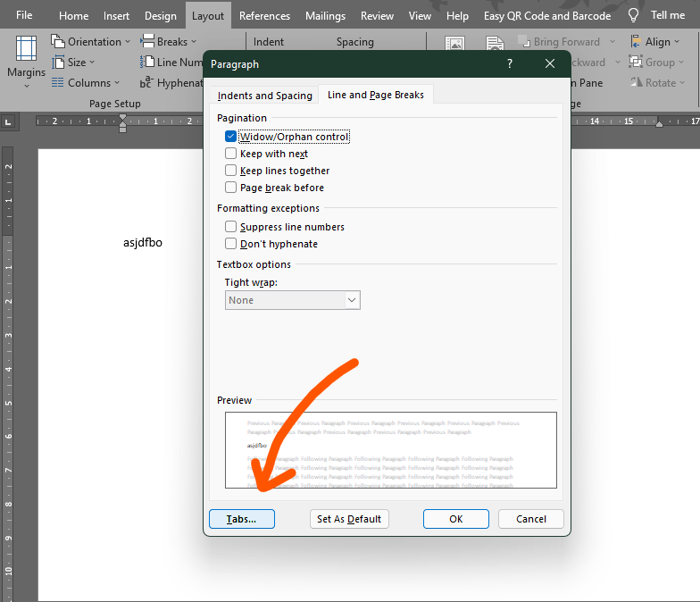700x602 pixels.
Task: Switch to the Insert ribbon tab
Action: click(116, 16)
